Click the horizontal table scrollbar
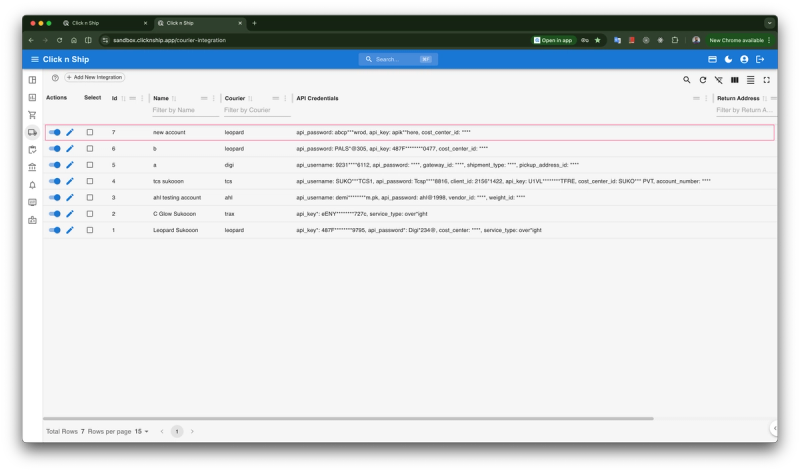Viewport: 800px width, 472px height. click(348, 418)
